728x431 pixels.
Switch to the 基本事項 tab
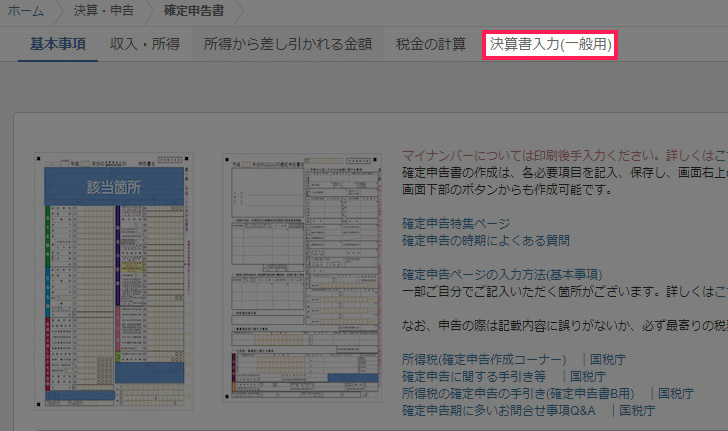[58, 44]
